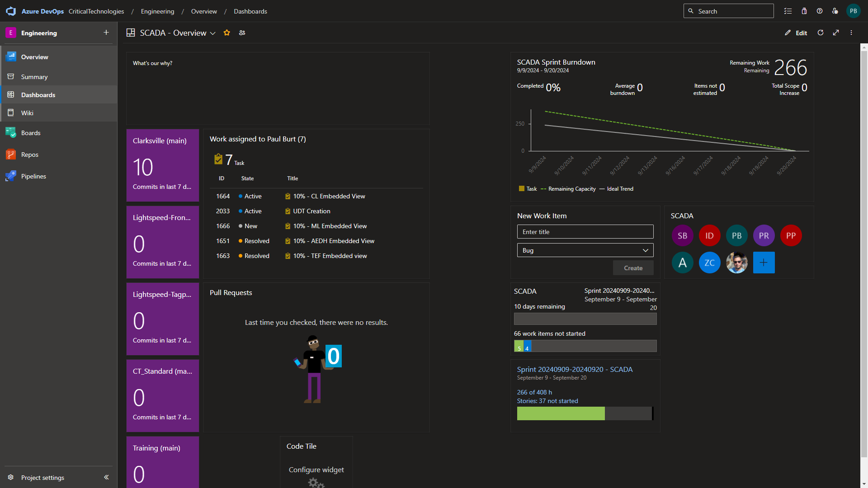Open the Marketplace shopping bag icon
Image resolution: width=868 pixels, height=488 pixels.
(x=804, y=11)
